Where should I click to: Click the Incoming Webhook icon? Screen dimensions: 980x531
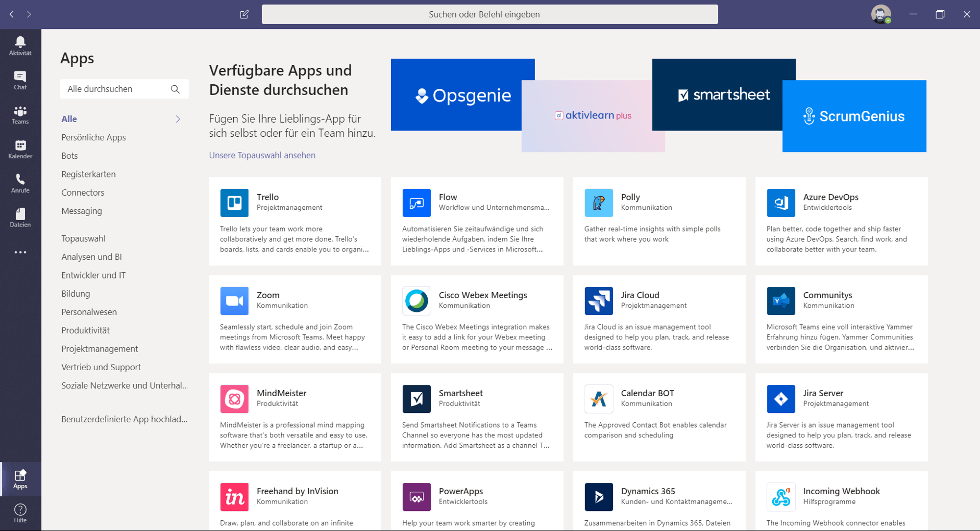click(781, 497)
